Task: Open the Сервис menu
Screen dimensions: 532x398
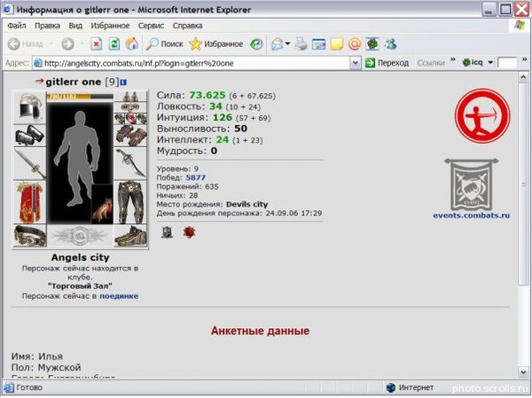Action: click(x=151, y=26)
